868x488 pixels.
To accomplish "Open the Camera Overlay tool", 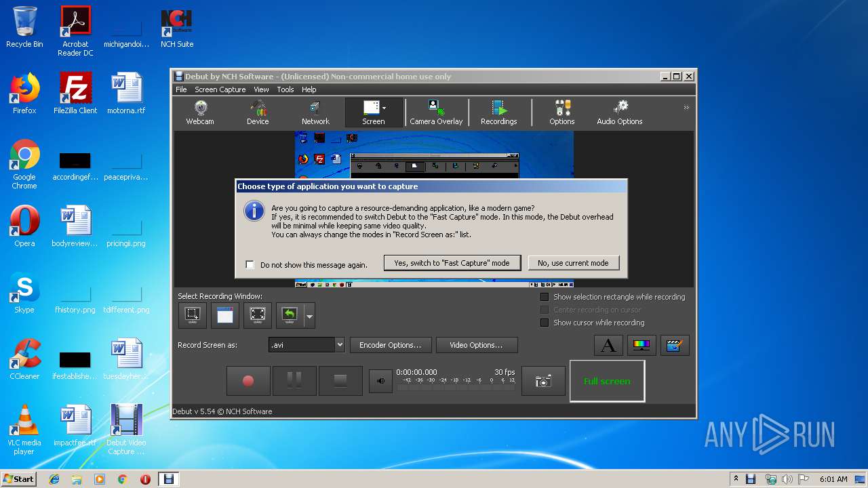I will [436, 113].
